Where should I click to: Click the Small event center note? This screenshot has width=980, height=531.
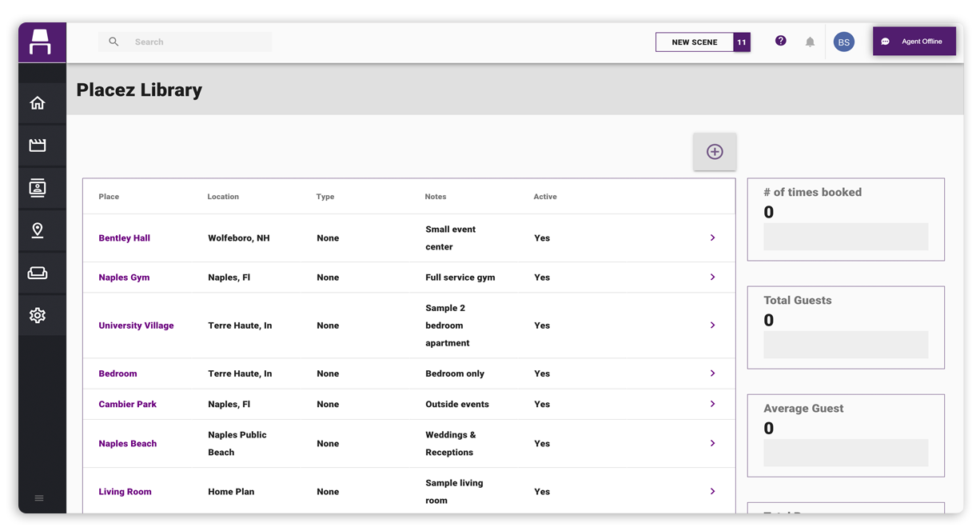coord(450,238)
